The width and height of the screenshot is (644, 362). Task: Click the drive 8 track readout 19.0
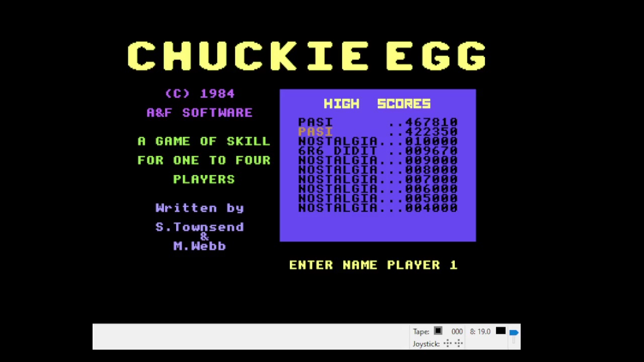click(x=480, y=331)
